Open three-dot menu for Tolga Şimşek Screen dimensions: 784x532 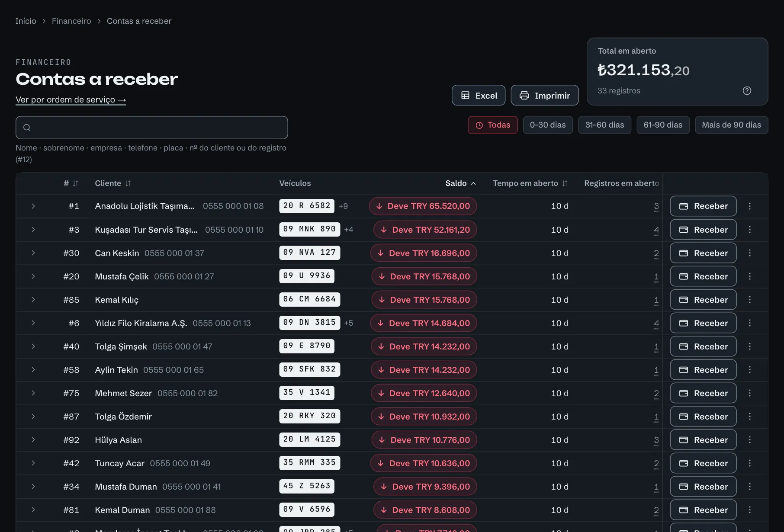pyautogui.click(x=750, y=346)
